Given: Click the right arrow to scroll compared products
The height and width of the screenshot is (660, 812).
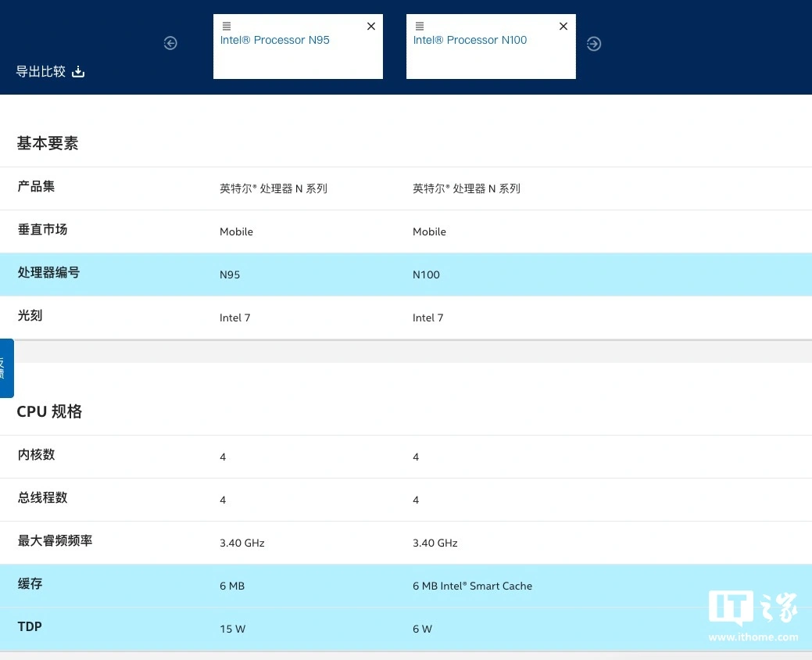Looking at the screenshot, I should coord(594,44).
